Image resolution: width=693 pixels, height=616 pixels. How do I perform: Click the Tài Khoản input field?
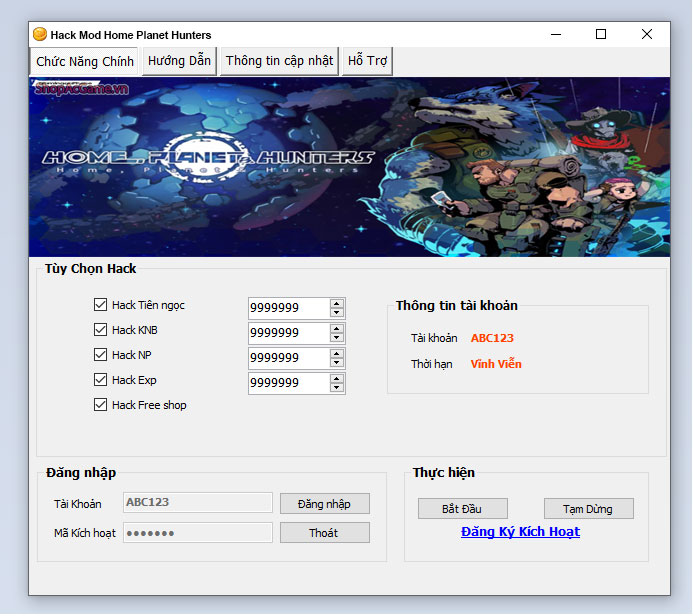coord(198,502)
